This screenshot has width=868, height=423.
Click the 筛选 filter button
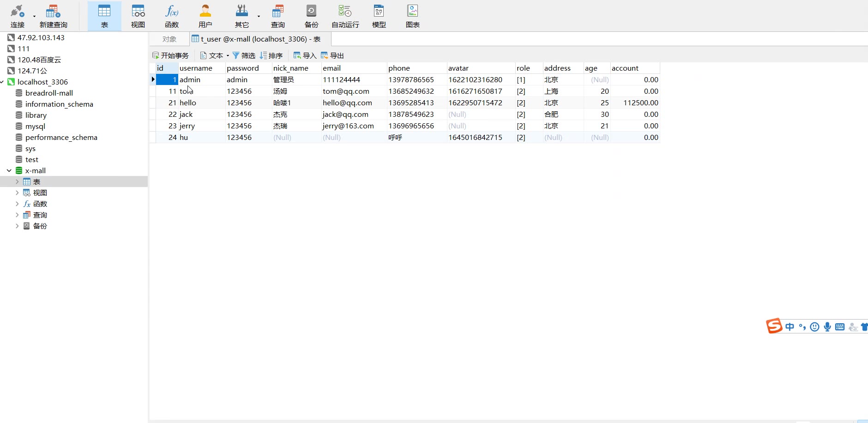point(244,56)
